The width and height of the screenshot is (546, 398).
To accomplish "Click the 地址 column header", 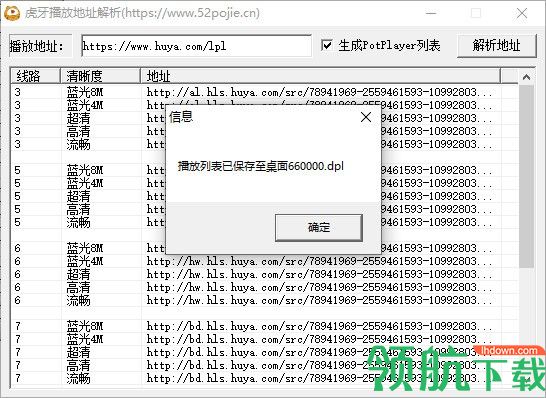I will [x=321, y=76].
